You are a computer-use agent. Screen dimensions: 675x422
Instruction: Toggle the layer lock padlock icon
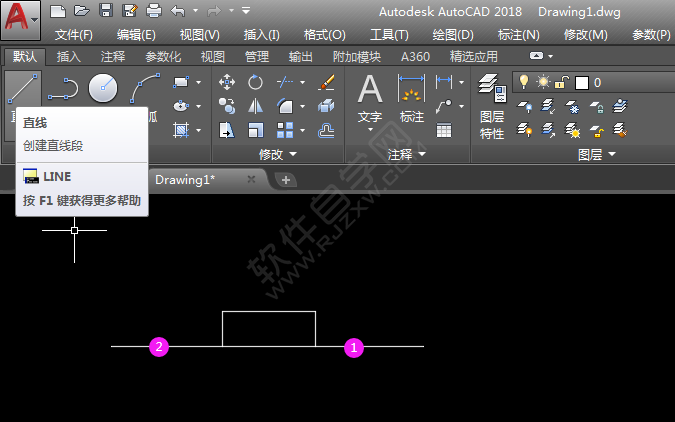(x=562, y=82)
